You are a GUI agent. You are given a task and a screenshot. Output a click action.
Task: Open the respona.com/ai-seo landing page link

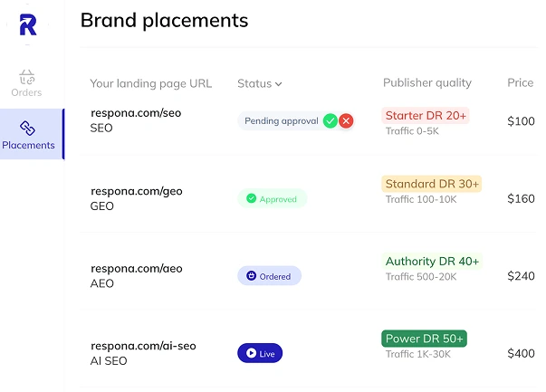(x=143, y=346)
